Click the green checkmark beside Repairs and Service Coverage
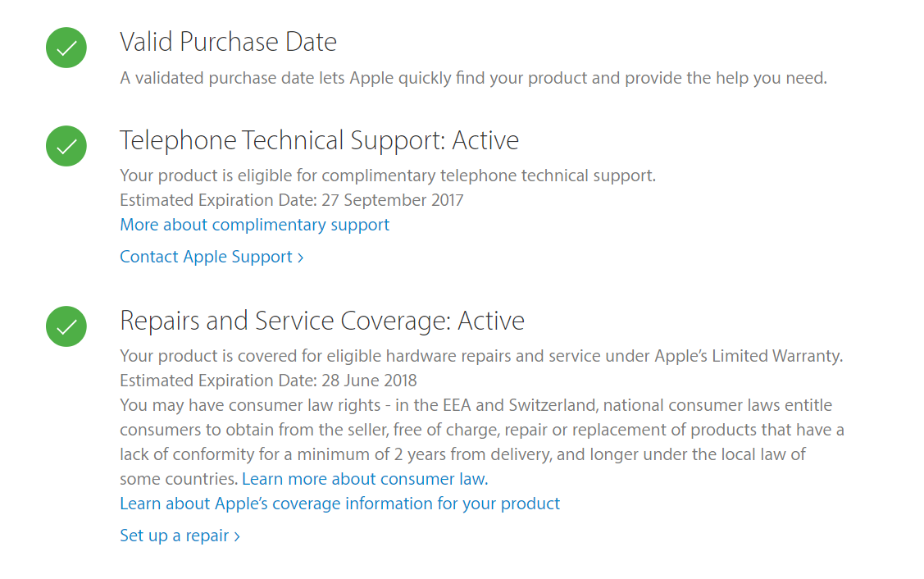Viewport: 924px width, 579px height. point(66,326)
